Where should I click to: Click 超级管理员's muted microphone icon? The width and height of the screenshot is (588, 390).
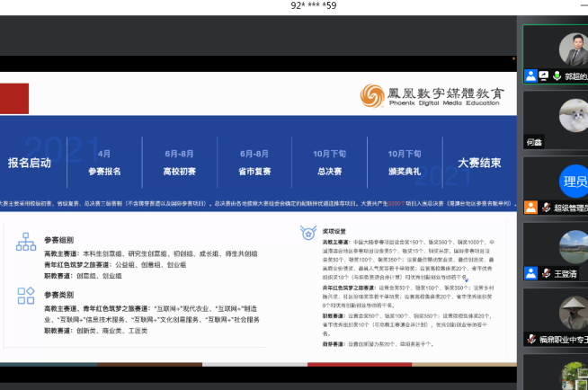(x=545, y=207)
